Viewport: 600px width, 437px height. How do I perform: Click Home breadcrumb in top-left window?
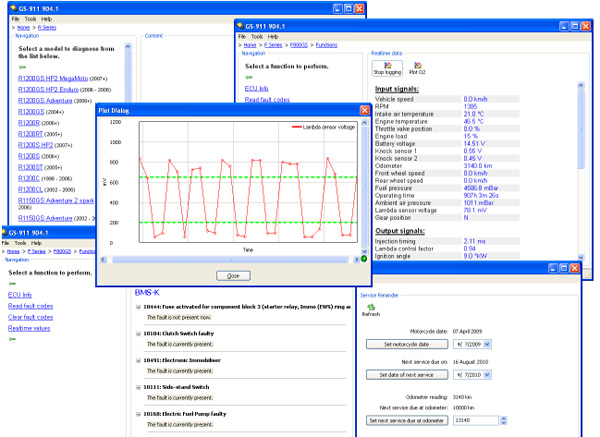point(23,28)
